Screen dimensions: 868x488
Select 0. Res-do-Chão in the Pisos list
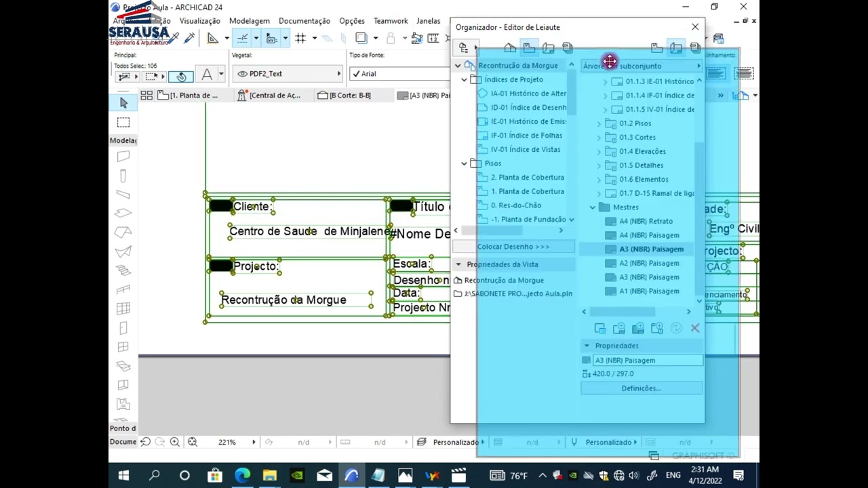tap(516, 205)
